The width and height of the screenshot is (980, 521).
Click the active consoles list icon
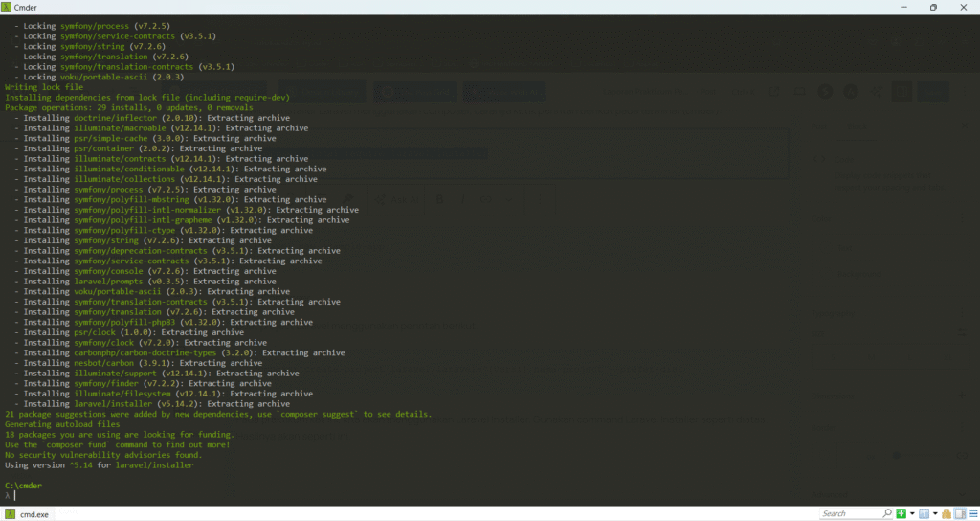[924, 514]
